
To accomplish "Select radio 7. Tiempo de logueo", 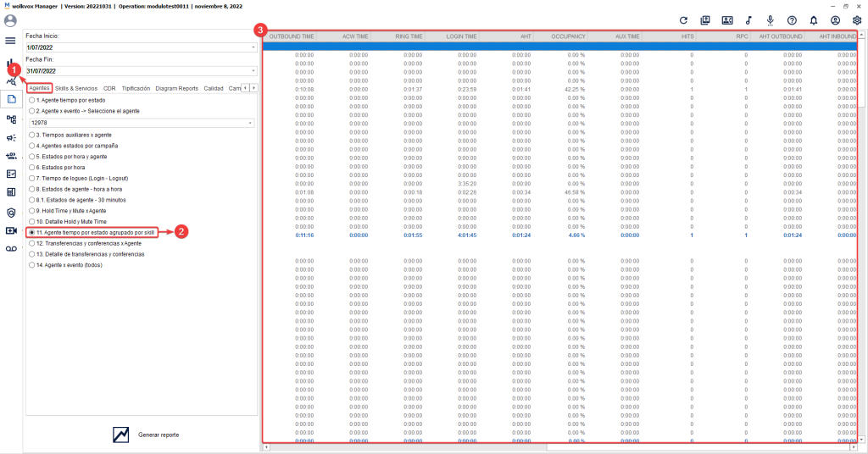I will tap(31, 178).
